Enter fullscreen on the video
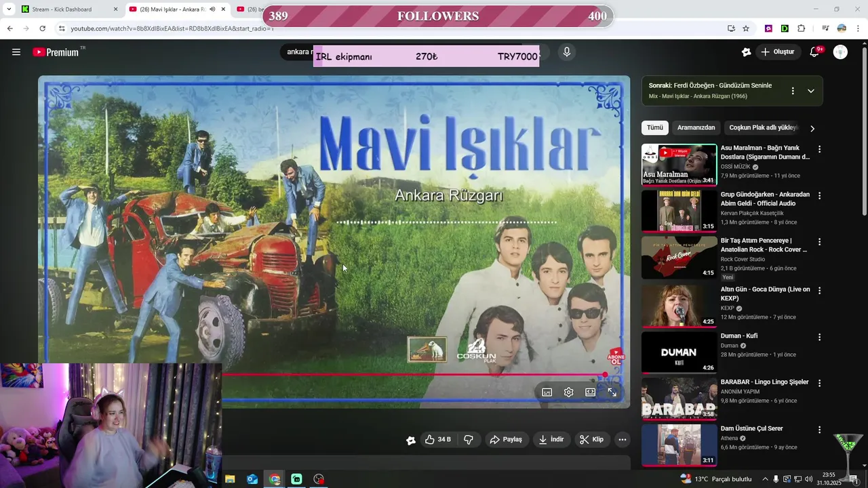The image size is (868, 488). tap(612, 392)
